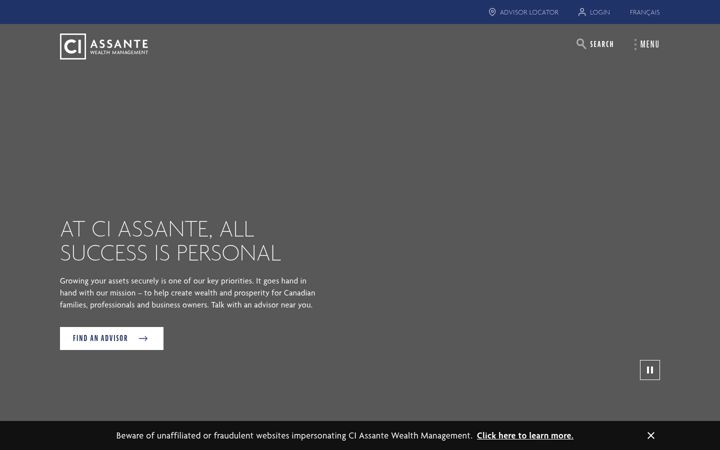Click paragraph starting Growing your assets securely
Screen dimensions: 720x450
click(x=187, y=293)
